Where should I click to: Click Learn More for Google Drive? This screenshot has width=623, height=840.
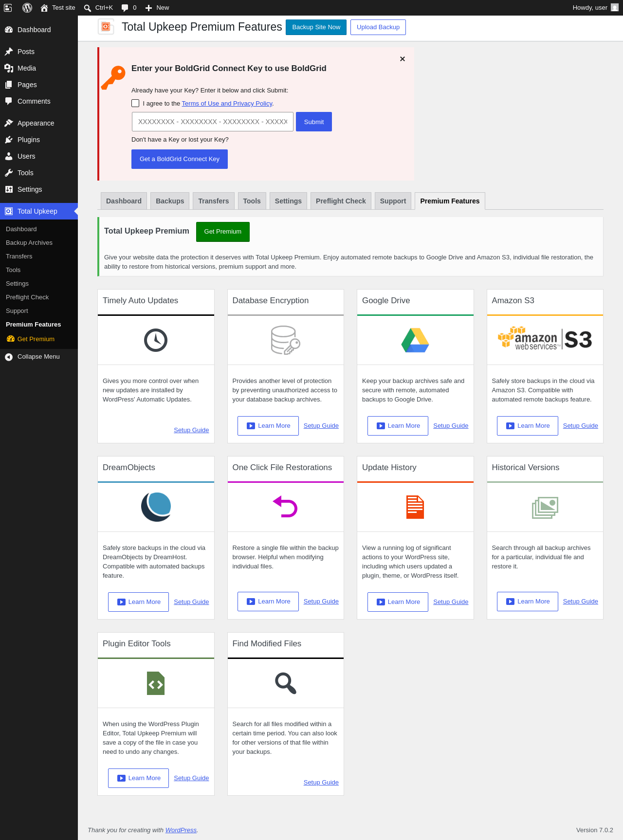coord(398,426)
